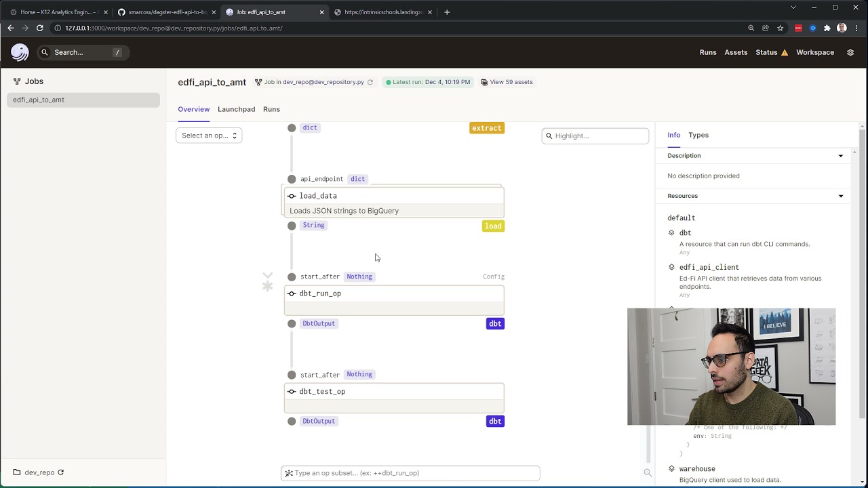Open Assets in the top navigation
This screenshot has height=488, width=868.
(x=736, y=52)
